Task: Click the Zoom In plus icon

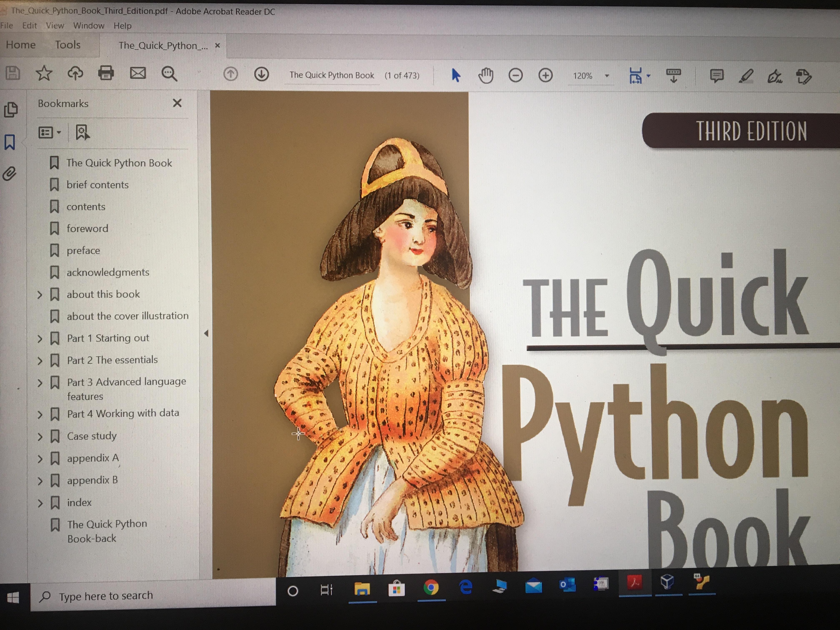Action: [545, 76]
